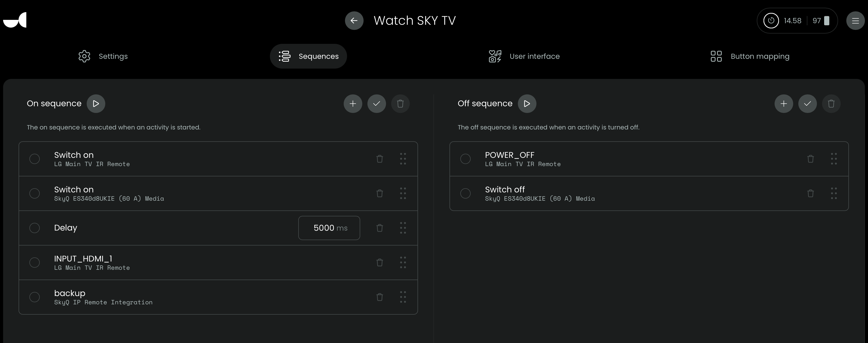This screenshot has width=868, height=343.
Task: Add a step to On sequence
Action: (353, 103)
